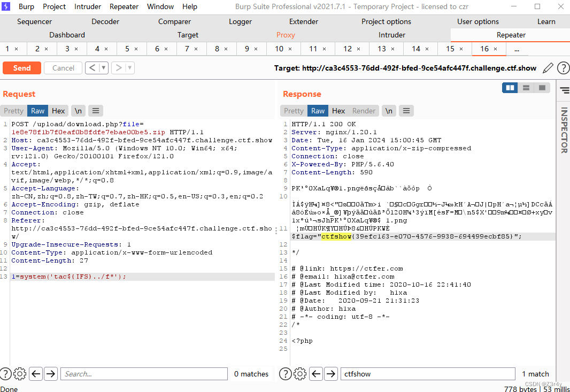Switch Request view to Pretty
Image resolution: width=570 pixels, height=392 pixels.
(x=13, y=111)
